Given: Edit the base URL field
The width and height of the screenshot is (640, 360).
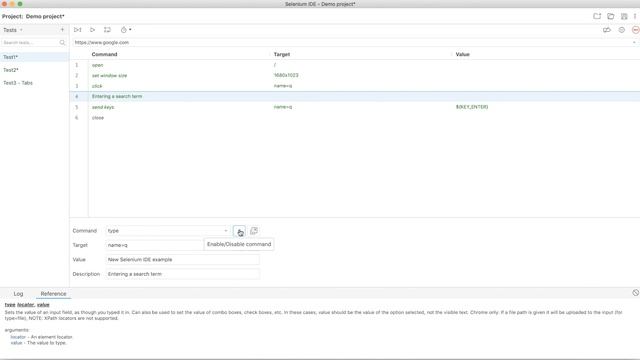Looking at the screenshot, I should (351, 42).
